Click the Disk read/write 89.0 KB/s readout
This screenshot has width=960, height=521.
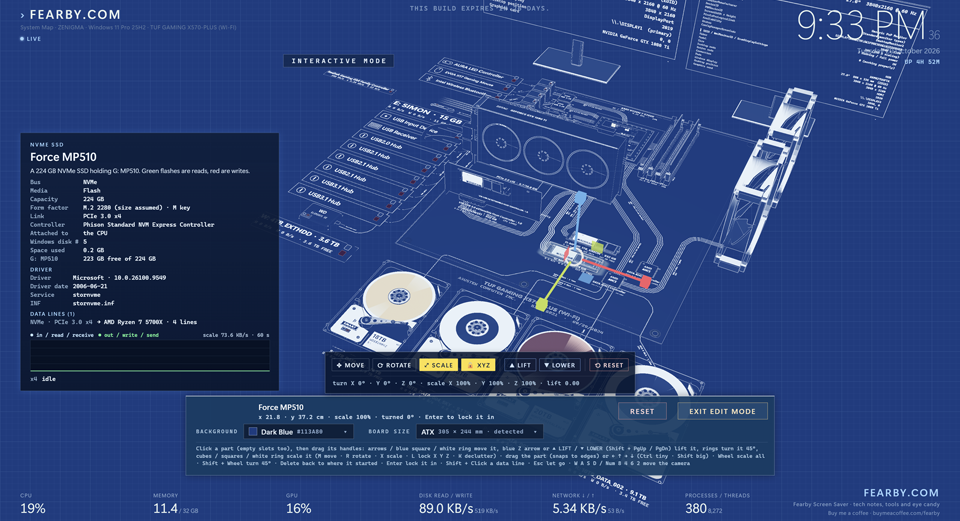(x=446, y=508)
